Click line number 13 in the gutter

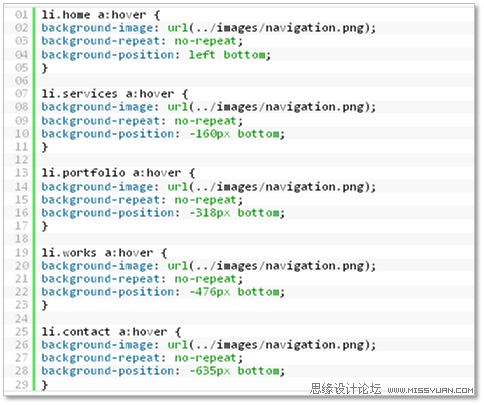[x=22, y=173]
